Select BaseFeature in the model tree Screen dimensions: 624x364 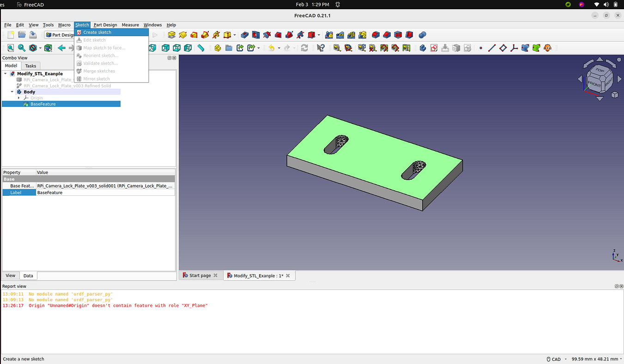point(43,104)
